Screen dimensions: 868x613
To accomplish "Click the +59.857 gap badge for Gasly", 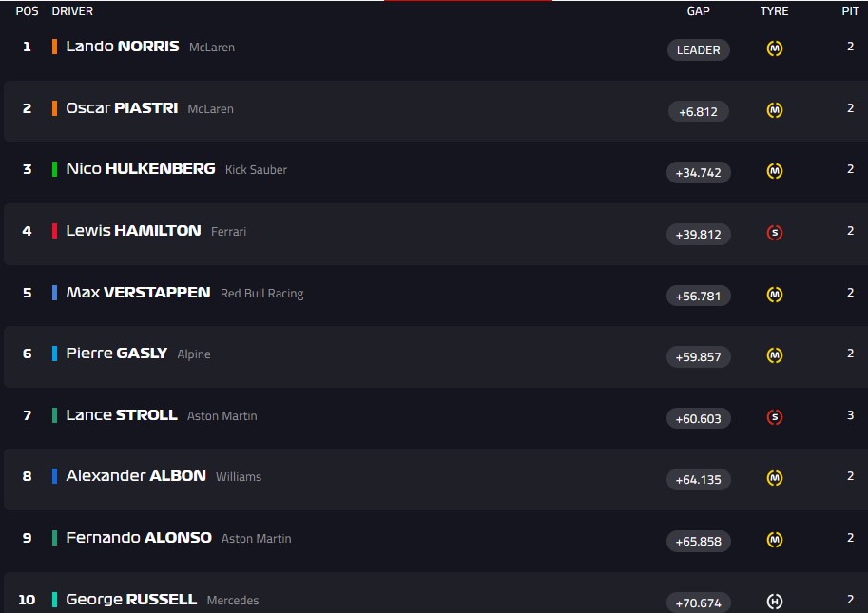I will click(699, 356).
